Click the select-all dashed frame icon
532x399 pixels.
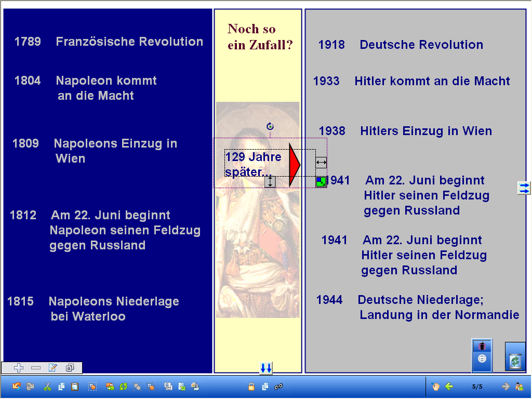(92, 386)
